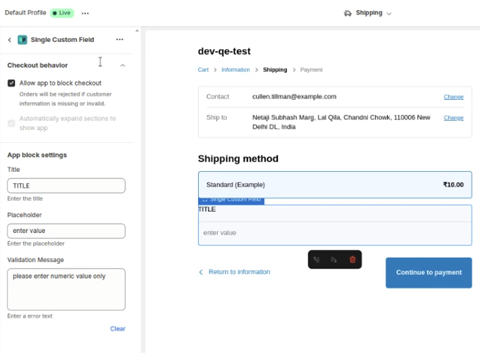Click Continue to payment button

point(429,273)
